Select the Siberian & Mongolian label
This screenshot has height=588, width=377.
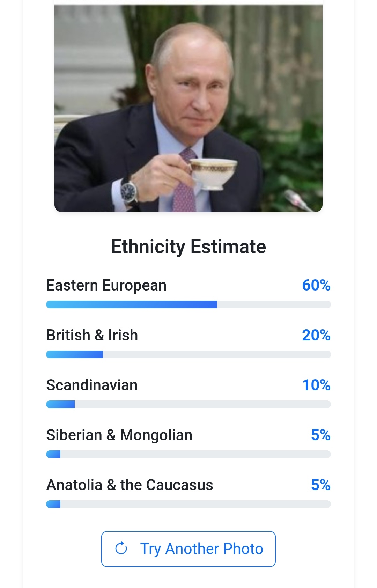click(119, 435)
